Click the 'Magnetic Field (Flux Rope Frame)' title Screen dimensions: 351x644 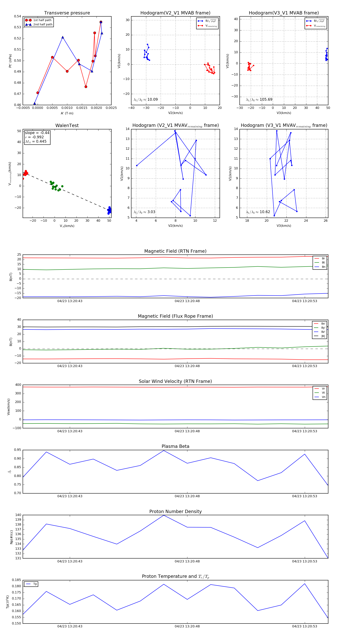click(175, 316)
